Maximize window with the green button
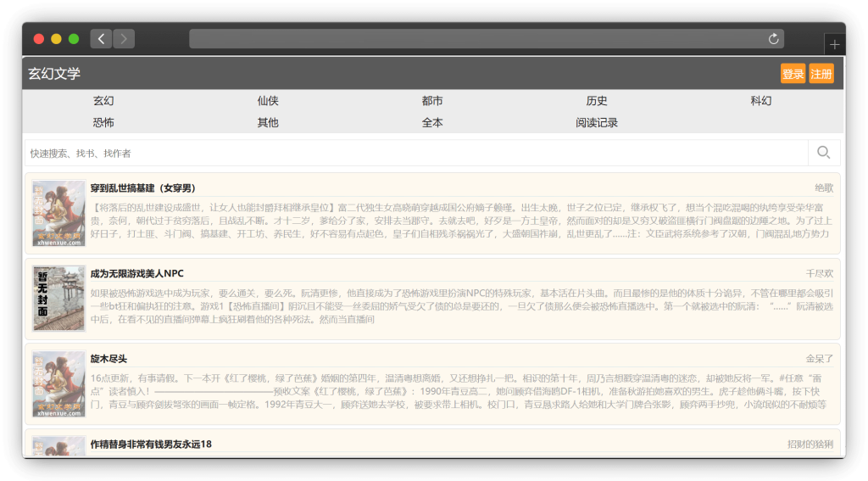This screenshot has width=868, height=481. tap(74, 39)
